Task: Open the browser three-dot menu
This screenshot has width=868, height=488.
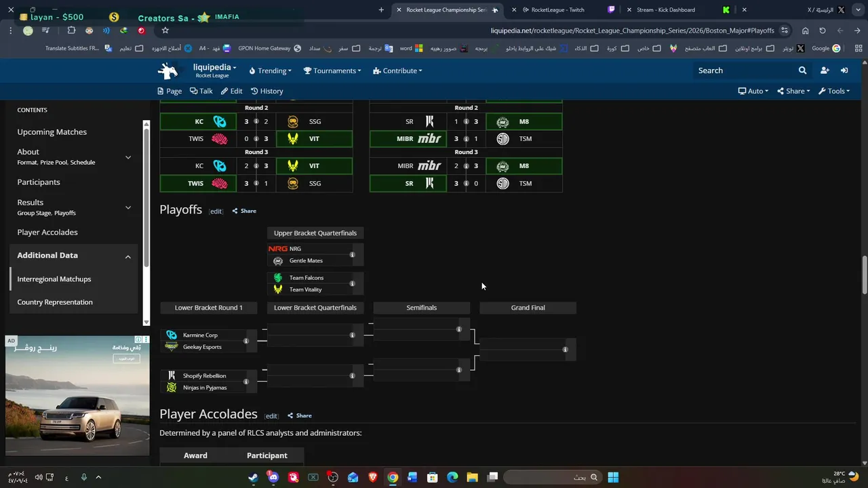Action: [x=11, y=30]
